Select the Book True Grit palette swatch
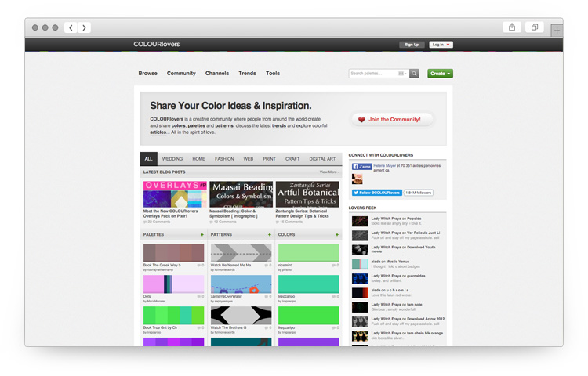This screenshot has width=588, height=376. coord(173,316)
